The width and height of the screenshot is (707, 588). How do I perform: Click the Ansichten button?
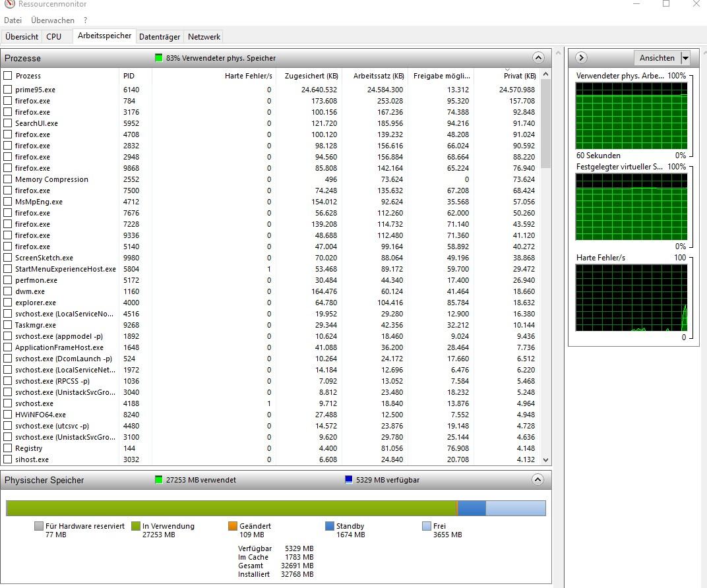pos(657,57)
